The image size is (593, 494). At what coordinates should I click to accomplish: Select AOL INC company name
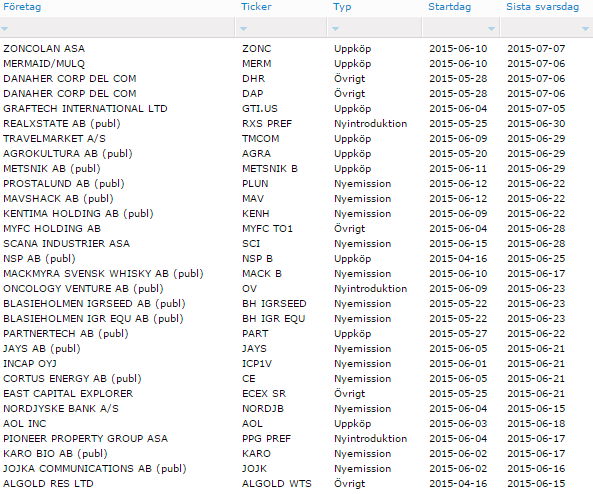(25, 424)
